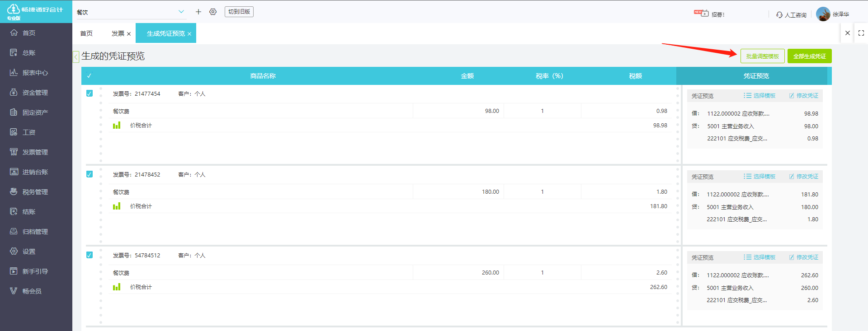Click the 切到旧版 button

(x=239, y=12)
